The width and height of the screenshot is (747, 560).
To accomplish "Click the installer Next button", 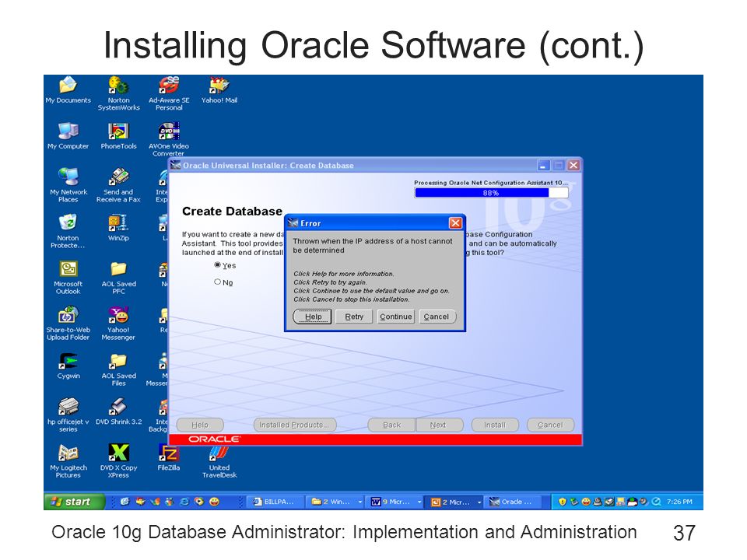I will click(439, 425).
